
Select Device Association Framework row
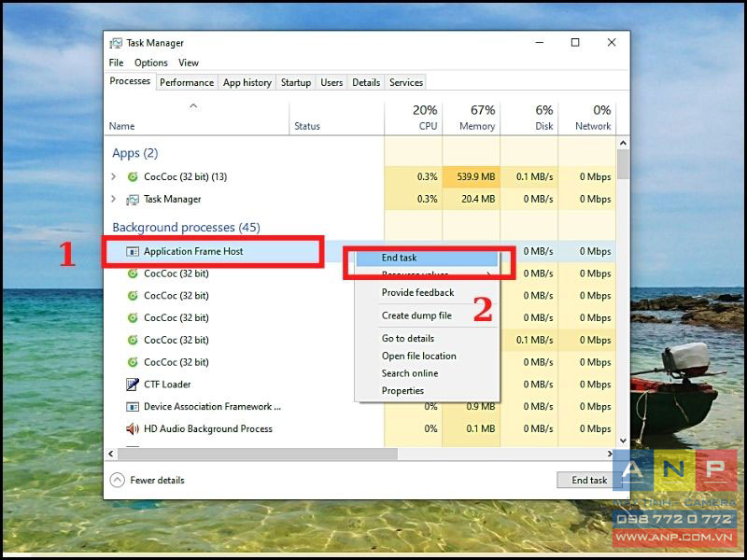[360, 407]
